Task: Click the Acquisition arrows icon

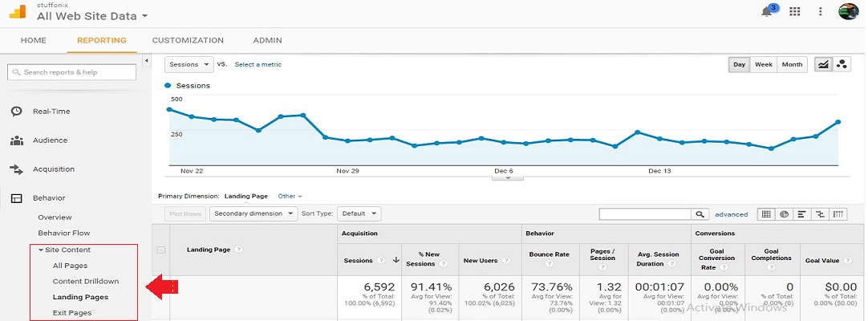Action: click(17, 169)
